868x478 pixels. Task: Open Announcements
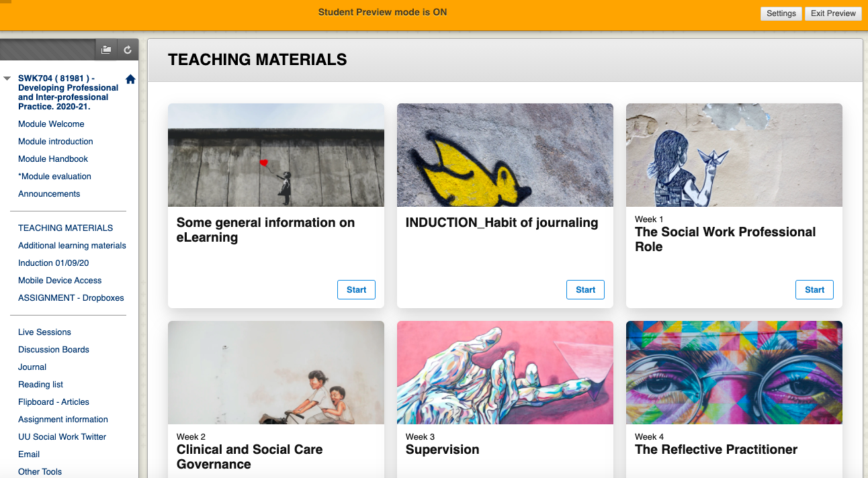pyautogui.click(x=49, y=194)
